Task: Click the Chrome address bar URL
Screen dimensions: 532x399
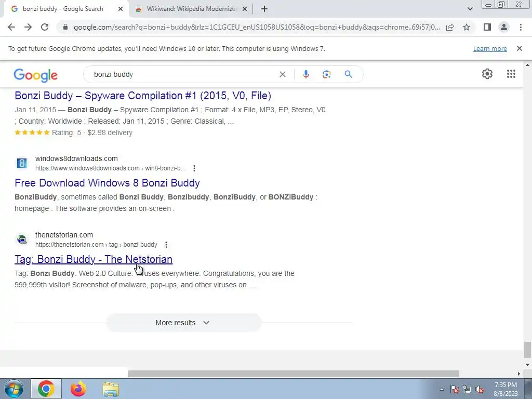Action: pos(257,27)
